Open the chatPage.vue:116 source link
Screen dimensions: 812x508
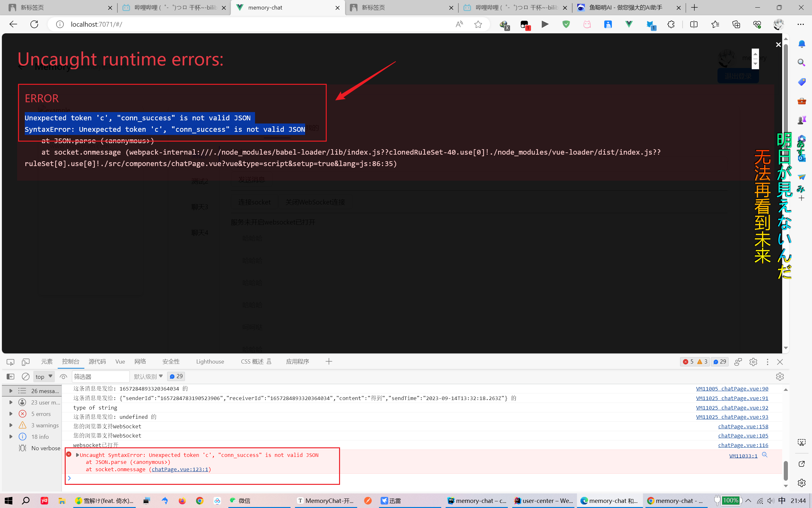[743, 445]
